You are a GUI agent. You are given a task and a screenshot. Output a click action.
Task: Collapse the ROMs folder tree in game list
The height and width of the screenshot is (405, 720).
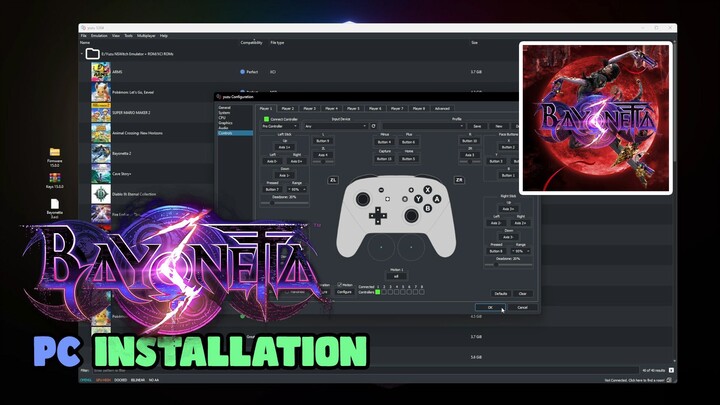[85, 55]
